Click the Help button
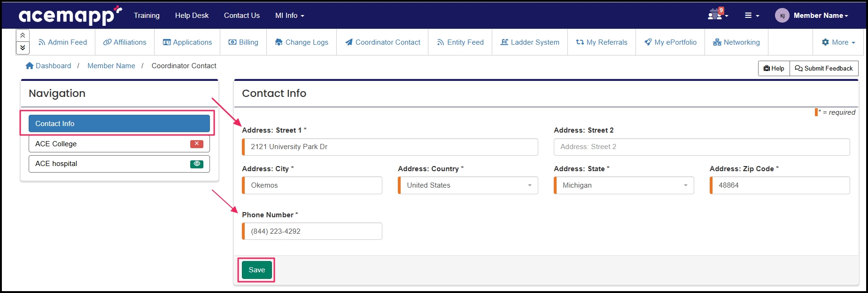This screenshot has height=293, width=868. point(774,68)
